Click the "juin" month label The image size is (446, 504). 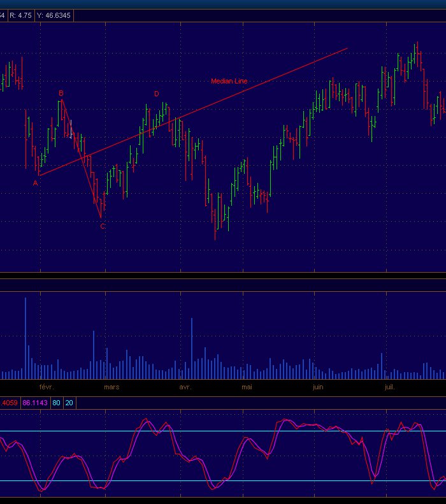pos(318,387)
